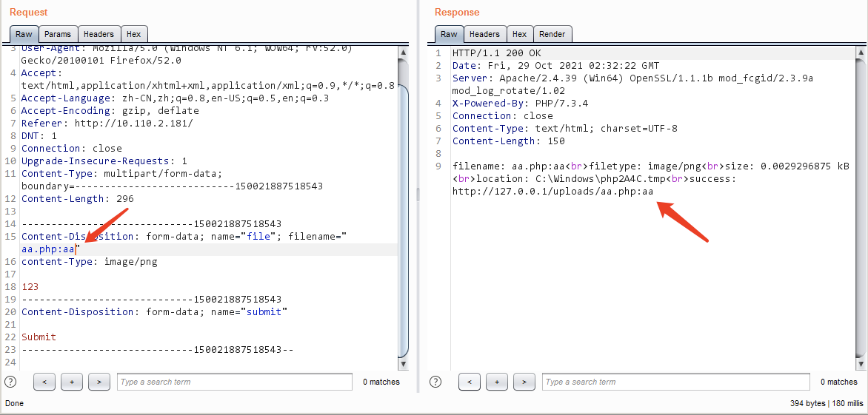This screenshot has width=868, height=415.
Task: Focus the Request search term field
Action: coord(235,382)
